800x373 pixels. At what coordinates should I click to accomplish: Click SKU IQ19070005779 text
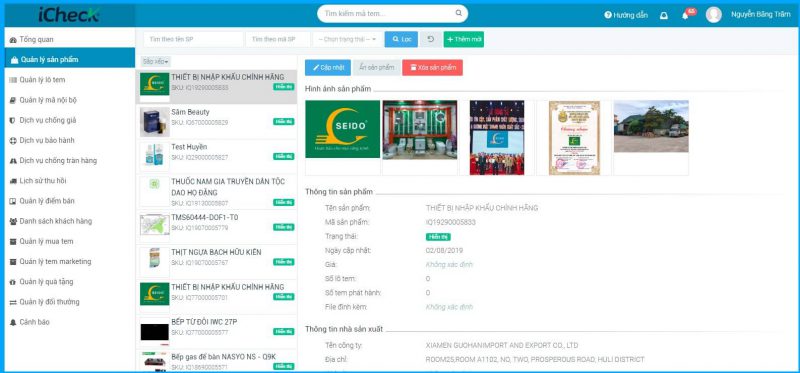(x=199, y=228)
